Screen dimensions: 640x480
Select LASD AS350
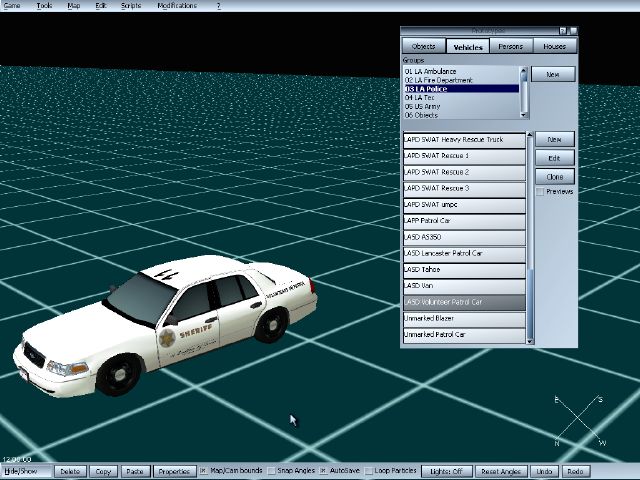[x=464, y=237]
